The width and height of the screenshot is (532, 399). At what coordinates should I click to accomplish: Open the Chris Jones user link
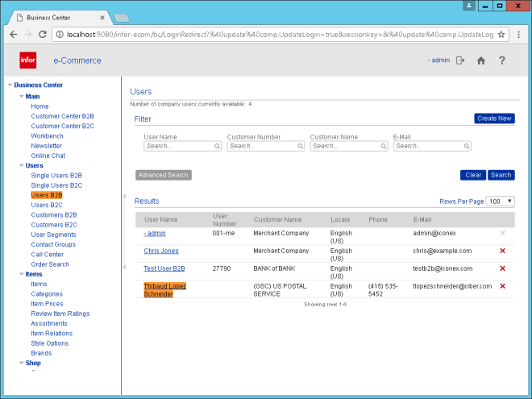pos(161,251)
